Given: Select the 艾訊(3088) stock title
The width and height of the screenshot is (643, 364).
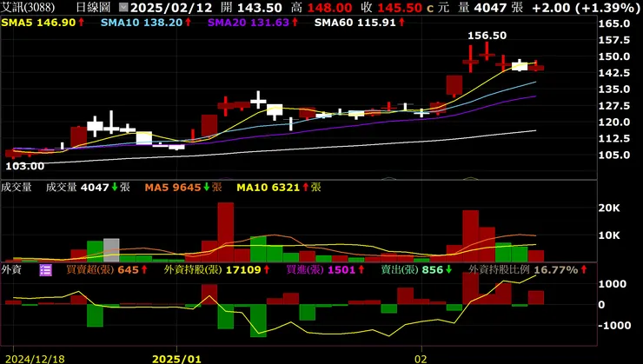Looking at the screenshot, I should pos(28,7).
